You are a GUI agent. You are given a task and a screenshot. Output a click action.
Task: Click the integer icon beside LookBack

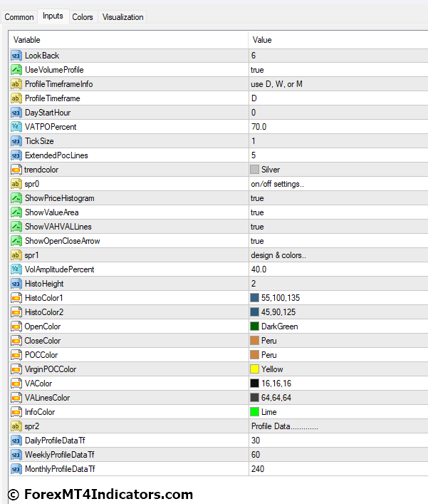[x=16, y=56]
